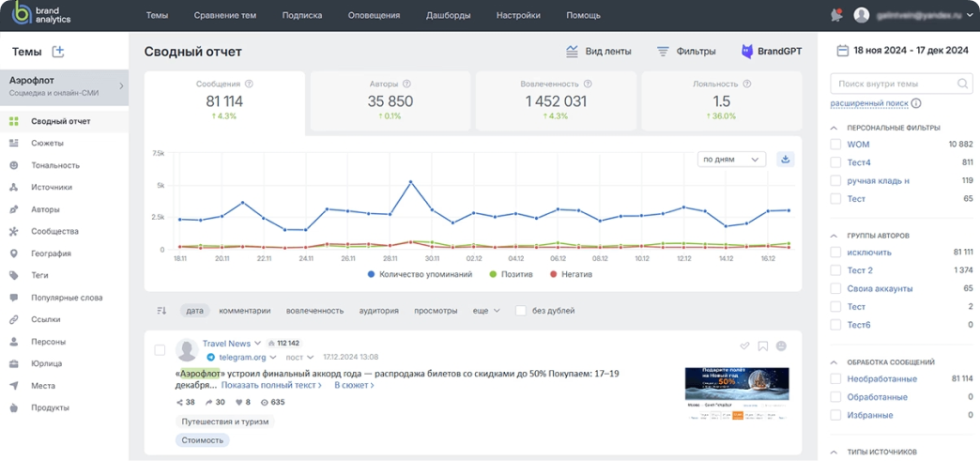This screenshot has height=461, width=980.
Task: Click the sort order icon
Action: (x=161, y=310)
